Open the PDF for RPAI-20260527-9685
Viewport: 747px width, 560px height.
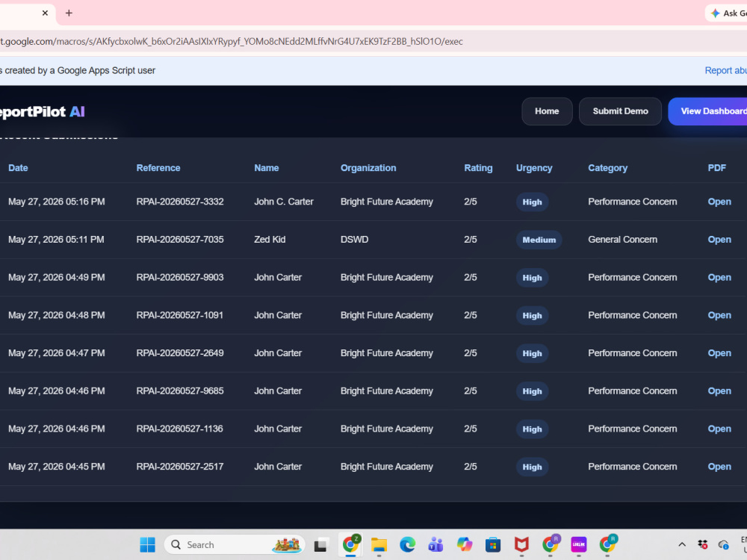point(719,391)
